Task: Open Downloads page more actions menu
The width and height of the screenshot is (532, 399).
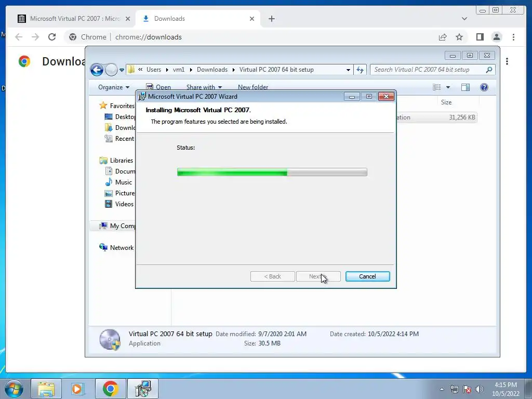Action: pyautogui.click(x=507, y=61)
